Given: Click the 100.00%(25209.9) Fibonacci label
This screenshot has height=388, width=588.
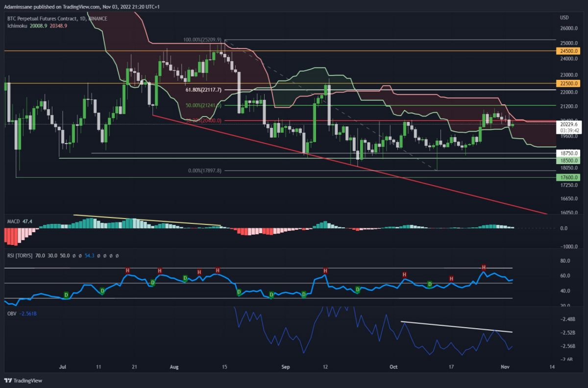Looking at the screenshot, I should tap(202, 40).
